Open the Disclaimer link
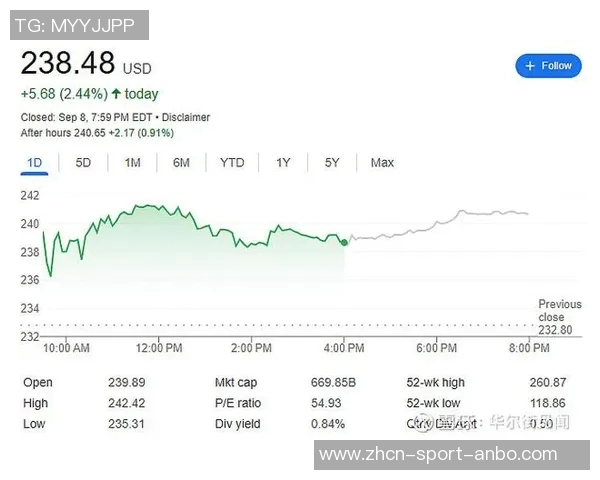The height and width of the screenshot is (480, 600). (186, 117)
